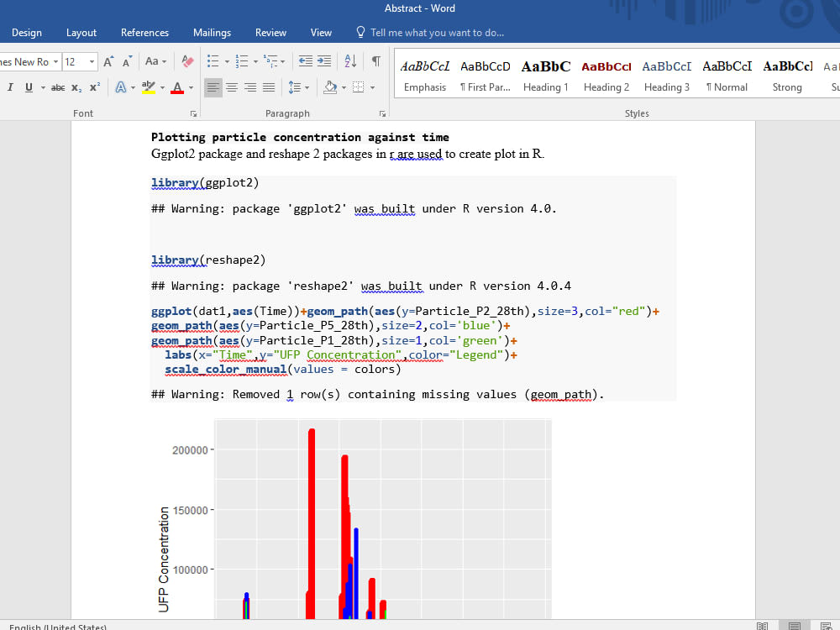The height and width of the screenshot is (630, 840).
Task: Open numbering library dropdown arrow
Action: [x=255, y=61]
